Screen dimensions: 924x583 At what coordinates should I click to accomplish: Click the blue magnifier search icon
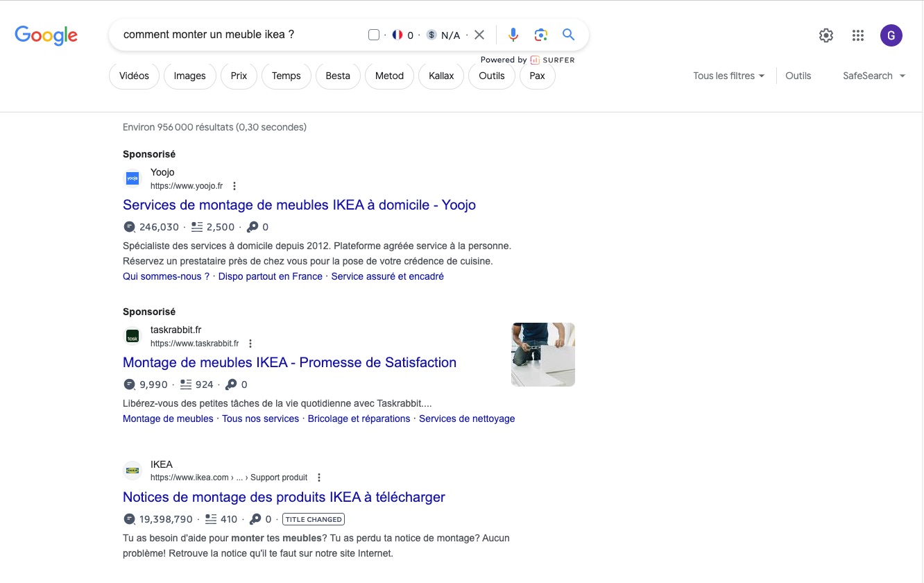(x=569, y=35)
